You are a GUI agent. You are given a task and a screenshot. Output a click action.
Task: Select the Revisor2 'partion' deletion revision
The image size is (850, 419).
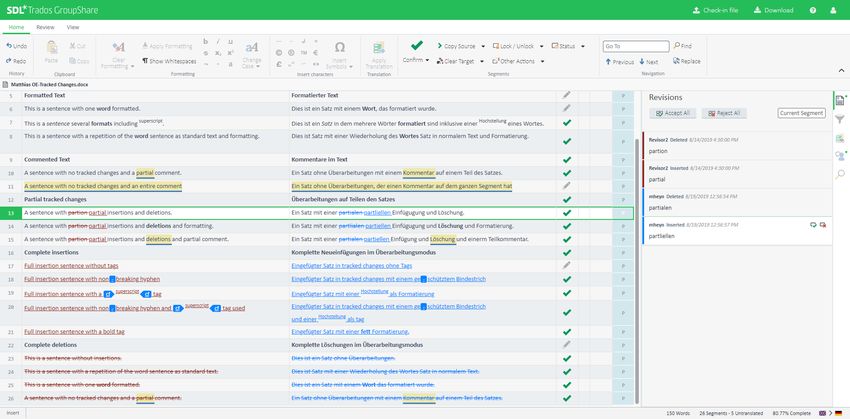click(x=737, y=145)
